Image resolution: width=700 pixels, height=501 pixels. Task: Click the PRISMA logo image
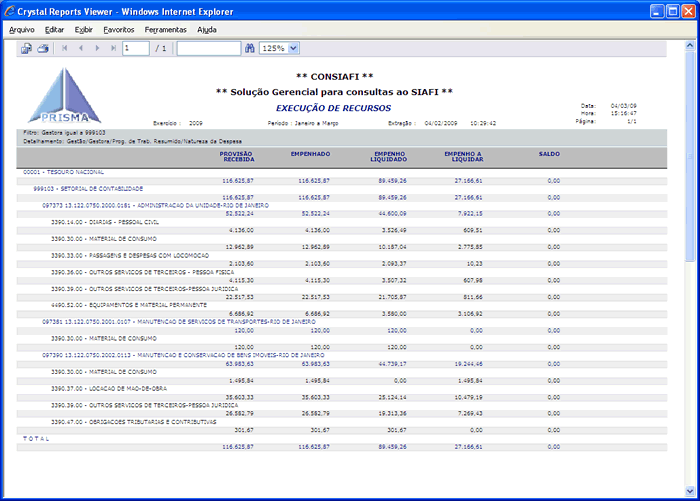click(x=65, y=96)
